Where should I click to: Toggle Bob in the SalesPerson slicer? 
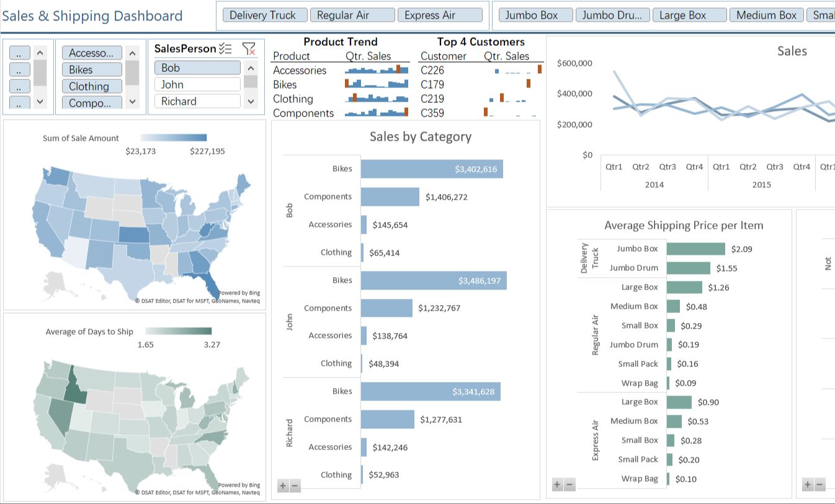click(197, 68)
